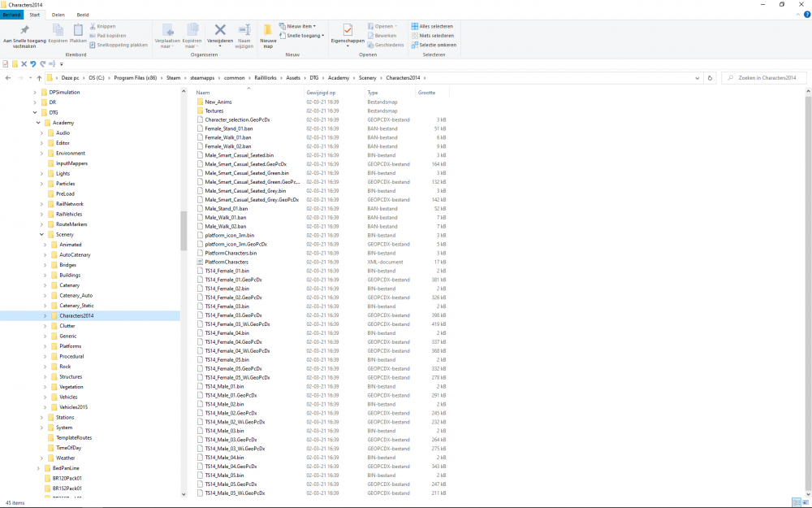Switch to the Delen ribbon tab

(58, 15)
